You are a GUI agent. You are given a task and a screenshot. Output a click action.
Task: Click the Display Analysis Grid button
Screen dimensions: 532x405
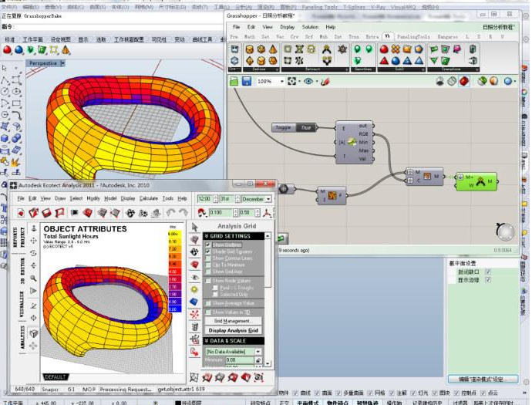(x=234, y=330)
